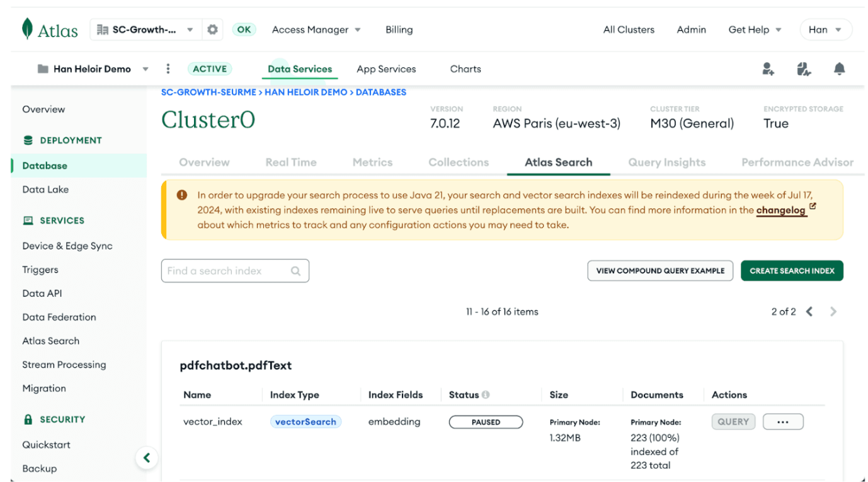
Task: Open the Han user menu
Action: coord(825,30)
